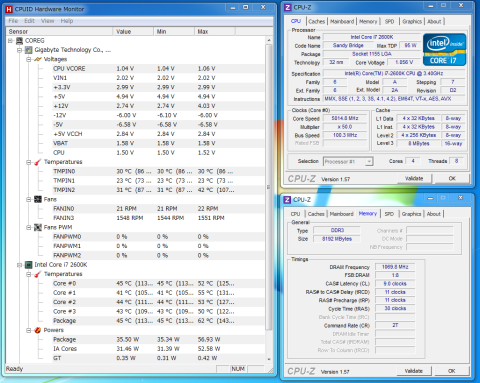480x383 pixels.
Task: Click the Z icon in the bottom CPU-Z window title
Action: 287,200
